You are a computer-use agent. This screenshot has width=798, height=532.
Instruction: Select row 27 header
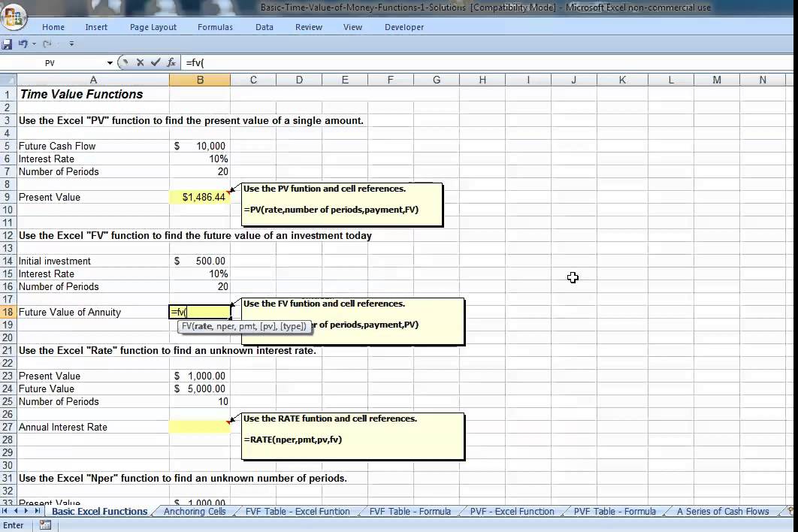8,427
